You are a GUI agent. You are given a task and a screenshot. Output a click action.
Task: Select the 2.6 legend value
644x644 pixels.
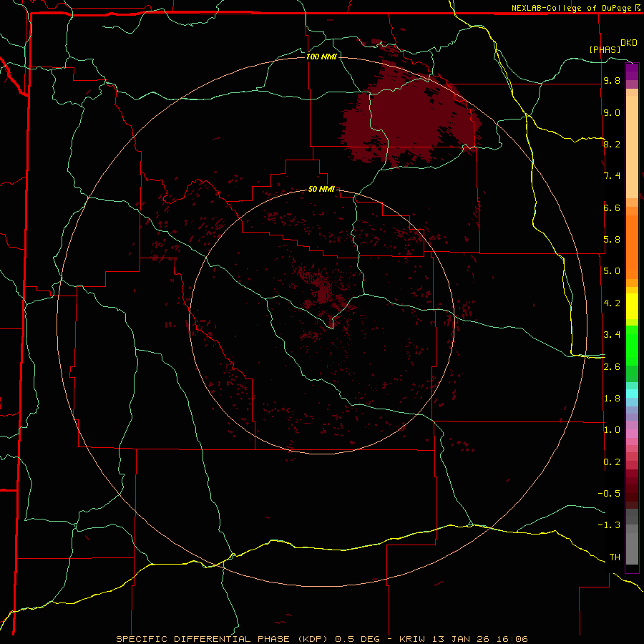tap(612, 367)
